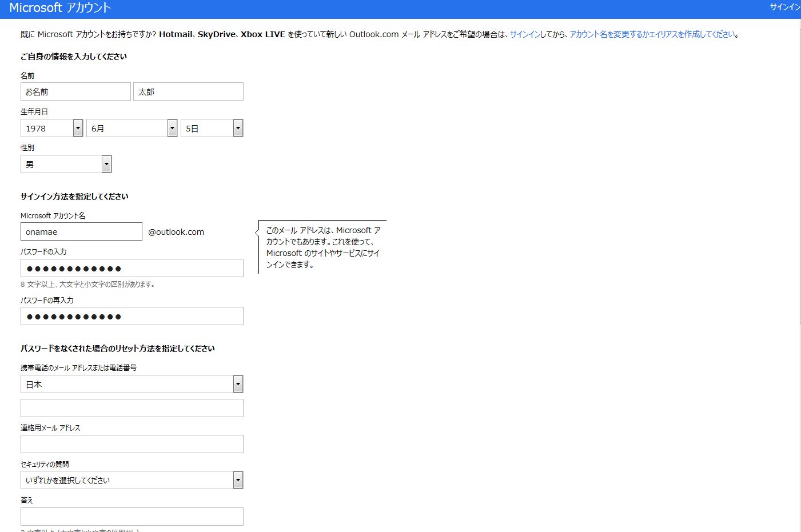This screenshot has width=801, height=532.
Task: Open the セキュリティの質問 dropdown
Action: pyautogui.click(x=132, y=480)
